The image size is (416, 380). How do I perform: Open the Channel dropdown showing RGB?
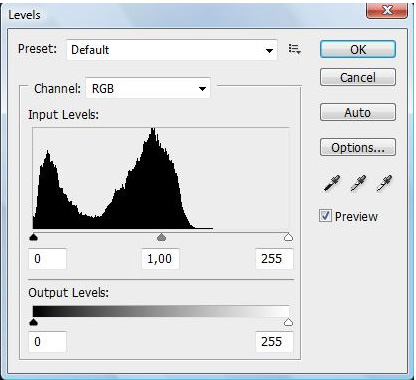pos(148,88)
